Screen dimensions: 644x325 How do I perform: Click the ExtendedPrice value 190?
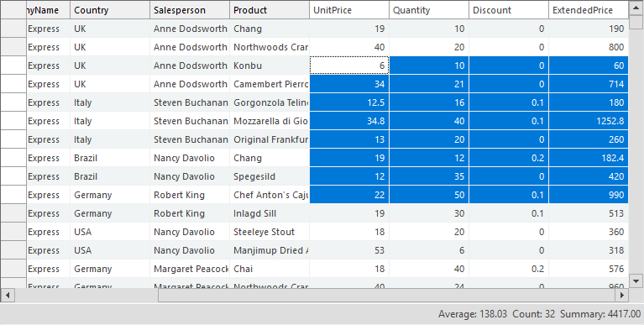coord(588,29)
